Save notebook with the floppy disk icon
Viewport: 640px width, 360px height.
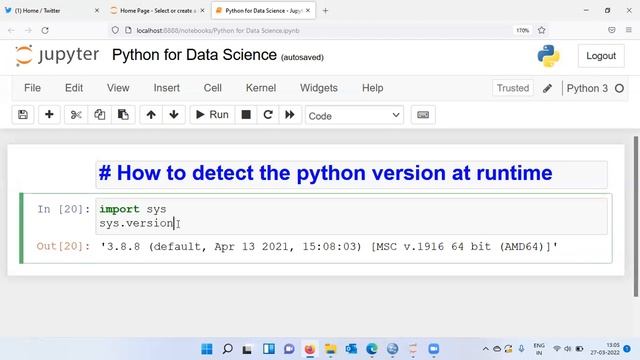23,115
